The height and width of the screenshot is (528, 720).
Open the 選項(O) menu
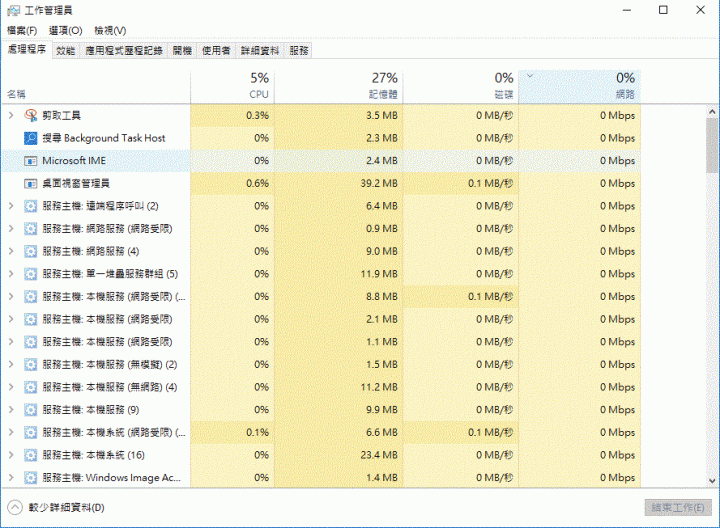click(x=66, y=30)
